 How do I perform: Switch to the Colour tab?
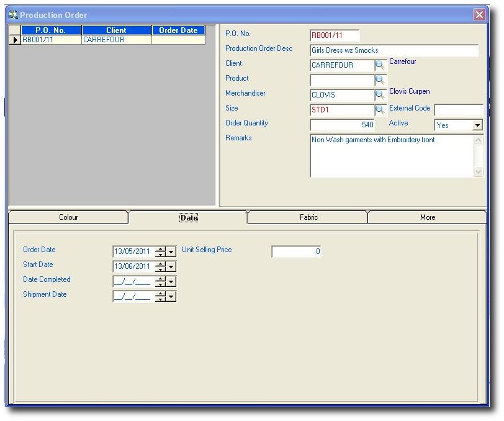coord(68,217)
